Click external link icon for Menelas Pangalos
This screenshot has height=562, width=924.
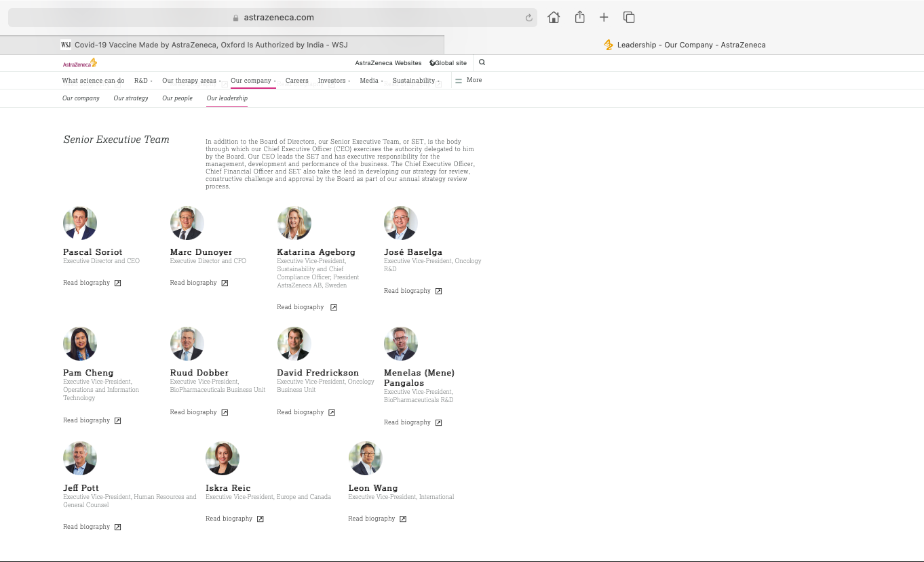point(438,423)
